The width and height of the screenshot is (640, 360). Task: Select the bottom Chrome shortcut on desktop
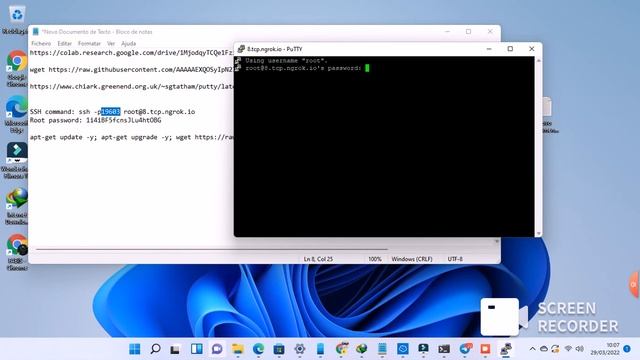point(17,252)
